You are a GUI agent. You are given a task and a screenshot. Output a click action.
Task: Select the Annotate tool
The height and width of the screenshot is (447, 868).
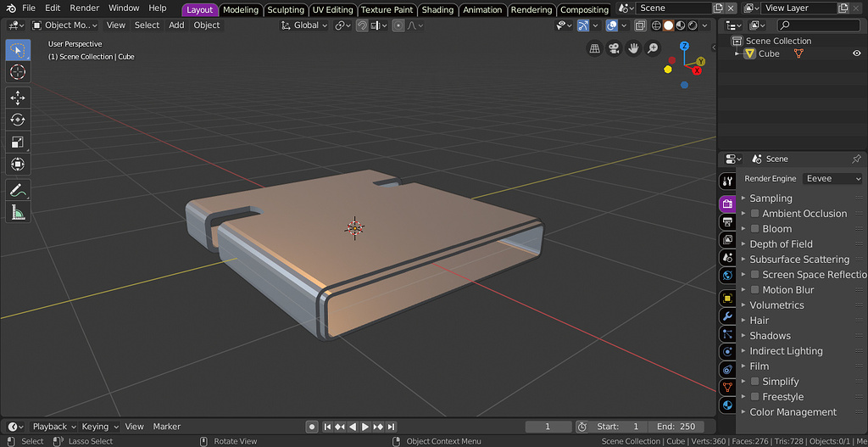18,190
